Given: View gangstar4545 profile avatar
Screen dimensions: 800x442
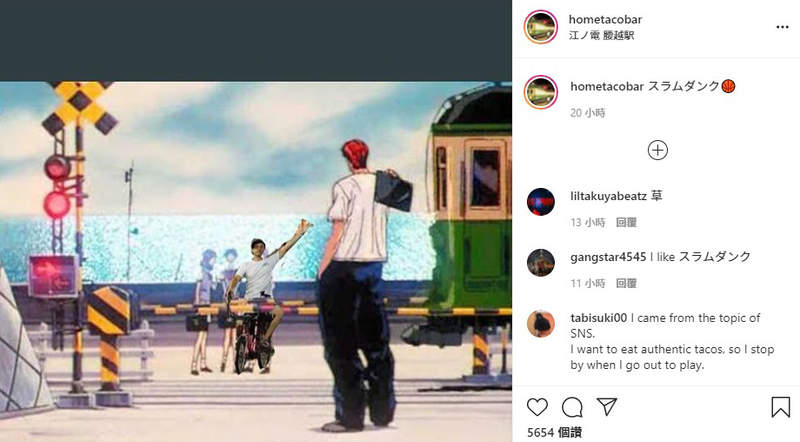Looking at the screenshot, I should pos(541,263).
